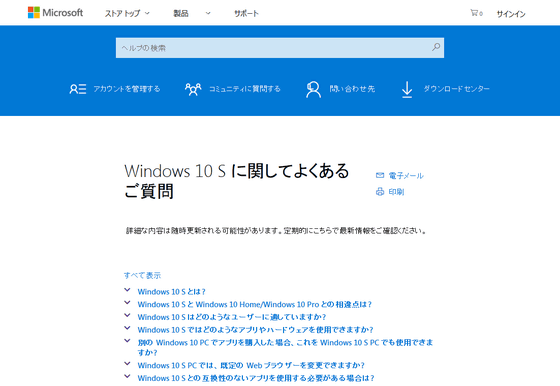Click the account management person-list icon
Image resolution: width=560 pixels, height=386 pixels.
point(78,89)
